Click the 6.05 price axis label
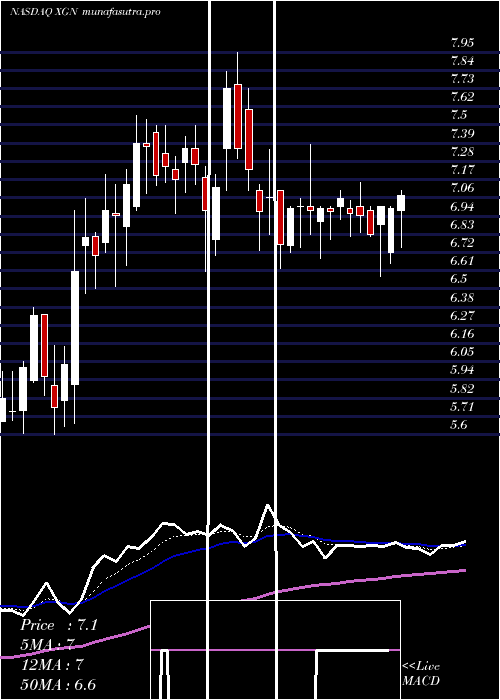The height and width of the screenshot is (700, 500). 462,352
